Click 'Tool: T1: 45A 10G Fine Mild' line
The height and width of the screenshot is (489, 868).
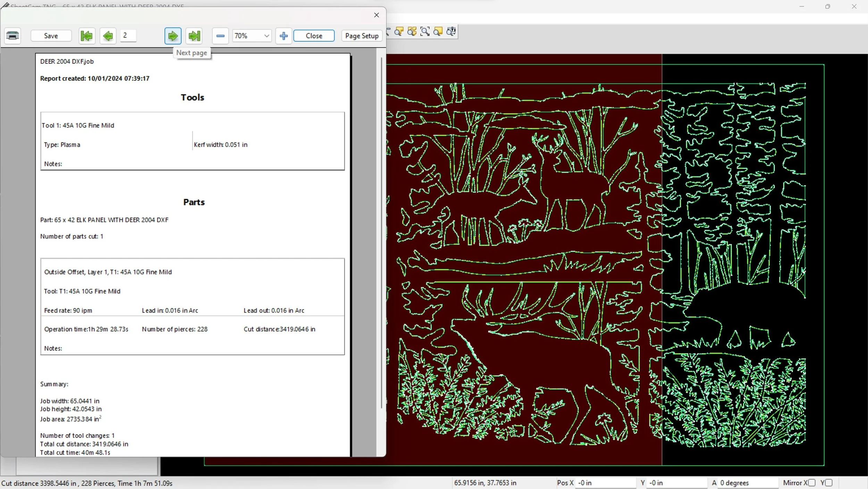(x=82, y=291)
